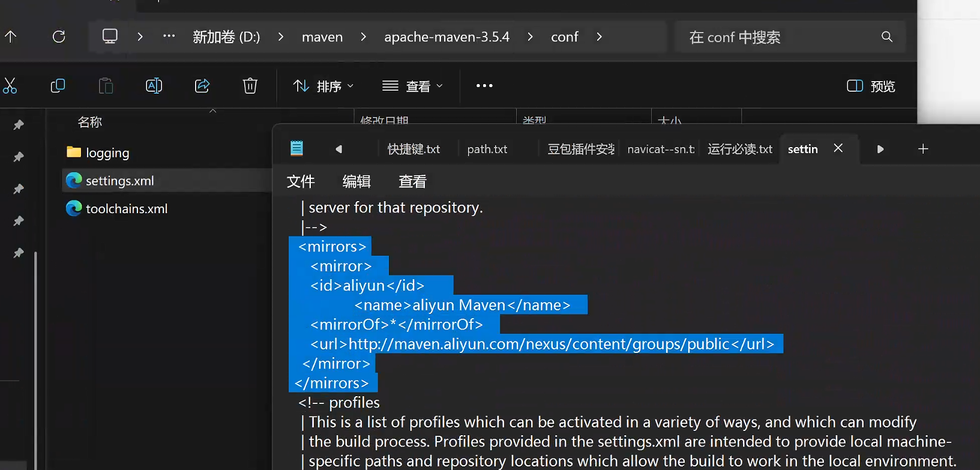Click the Explorer sidebar vertical scrollbar
The image size is (980, 470).
[x=35, y=360]
